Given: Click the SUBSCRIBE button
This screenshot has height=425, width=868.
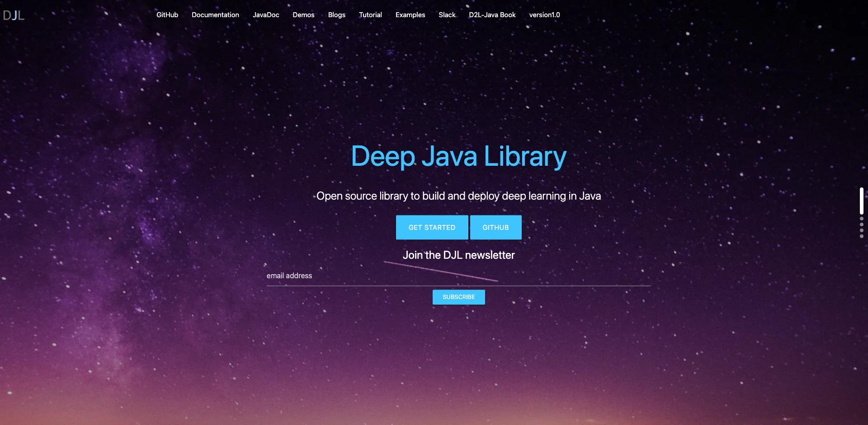Looking at the screenshot, I should [459, 297].
